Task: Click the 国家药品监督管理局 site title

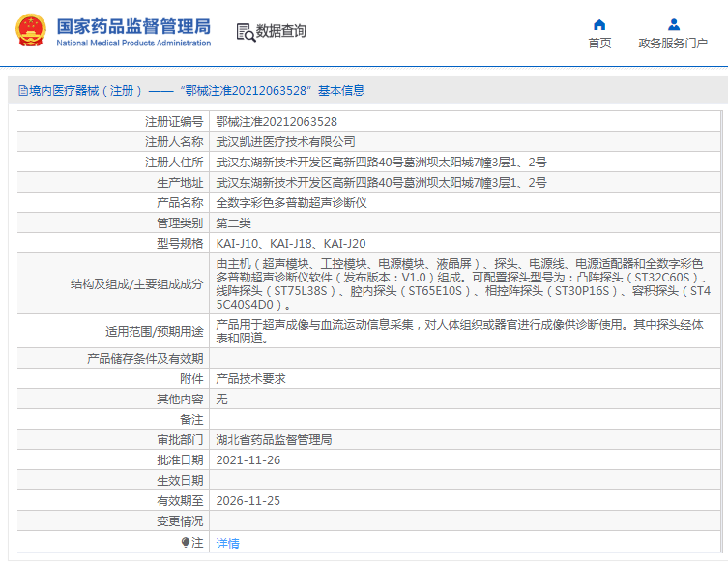Action: [132, 26]
